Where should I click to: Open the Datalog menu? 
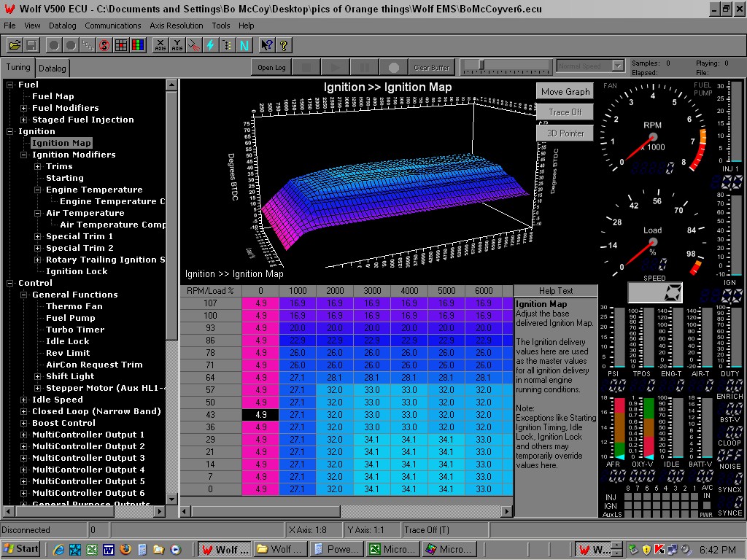pos(62,26)
